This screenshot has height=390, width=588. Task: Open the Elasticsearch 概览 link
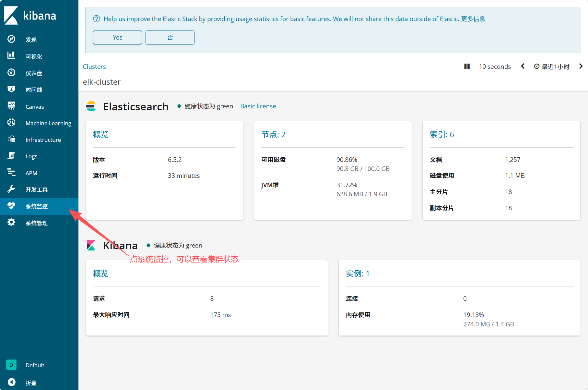tap(101, 134)
